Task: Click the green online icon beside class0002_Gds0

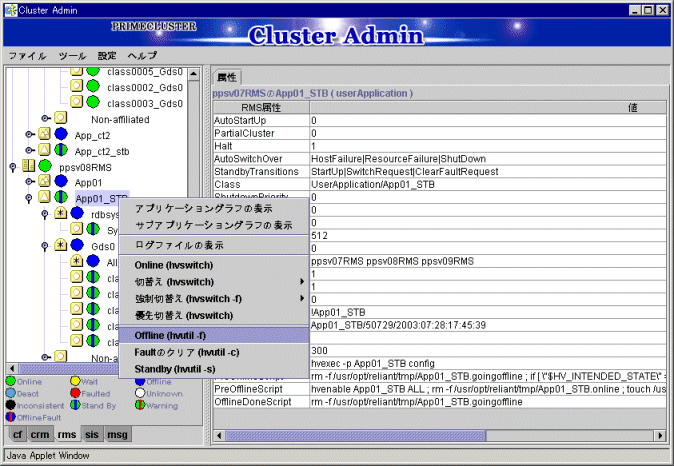Action: pyautogui.click(x=93, y=86)
